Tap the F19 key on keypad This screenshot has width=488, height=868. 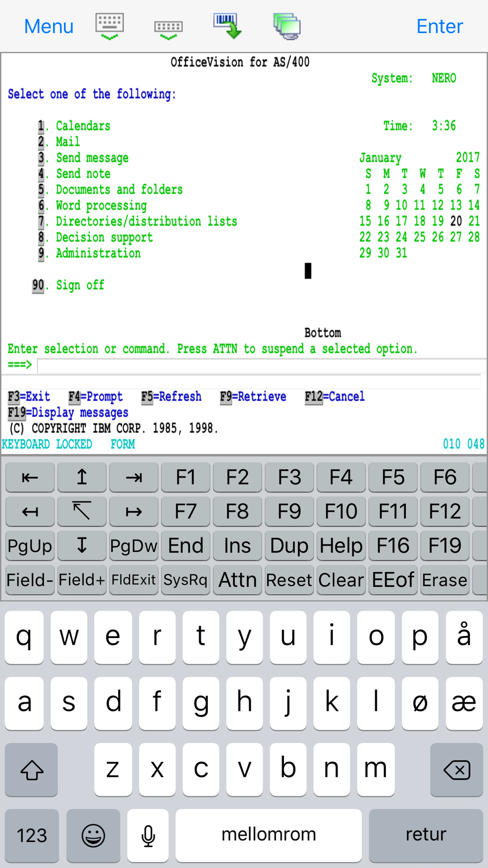445,546
